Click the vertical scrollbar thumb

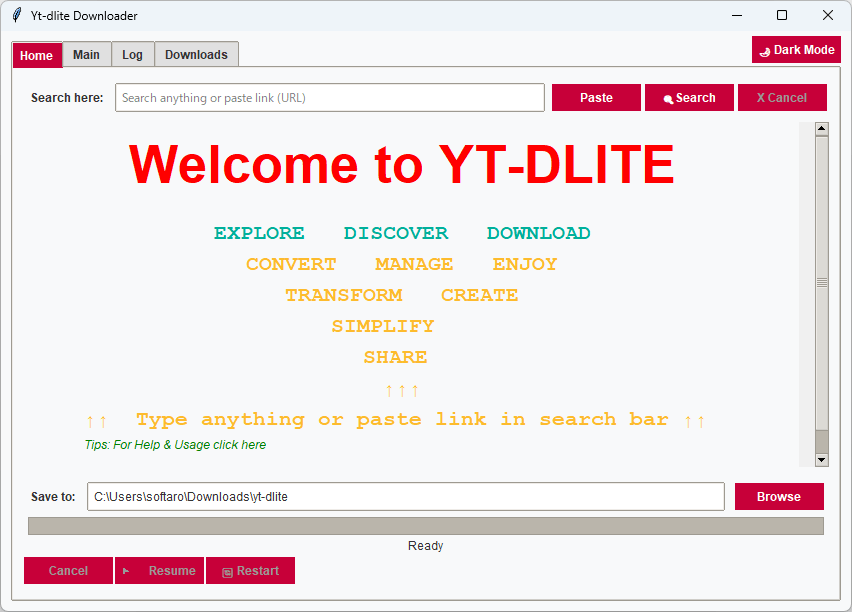[822, 283]
